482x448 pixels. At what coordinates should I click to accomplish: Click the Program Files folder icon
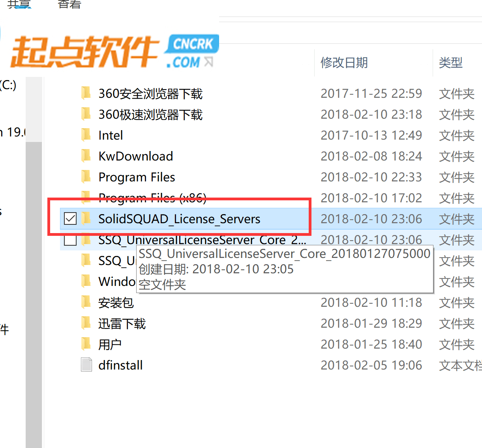86,177
